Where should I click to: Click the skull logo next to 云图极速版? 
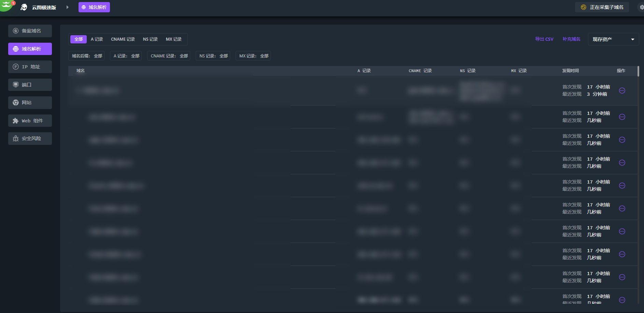pyautogui.click(x=24, y=7)
